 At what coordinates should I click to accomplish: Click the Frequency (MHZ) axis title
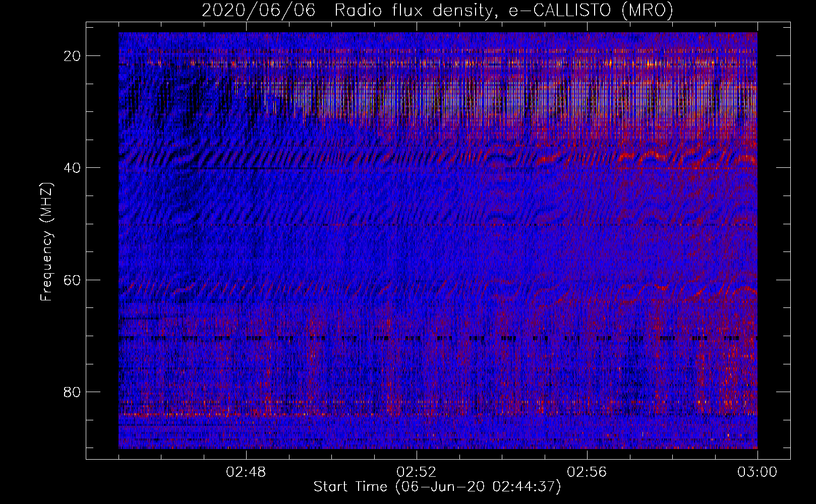tap(46, 241)
